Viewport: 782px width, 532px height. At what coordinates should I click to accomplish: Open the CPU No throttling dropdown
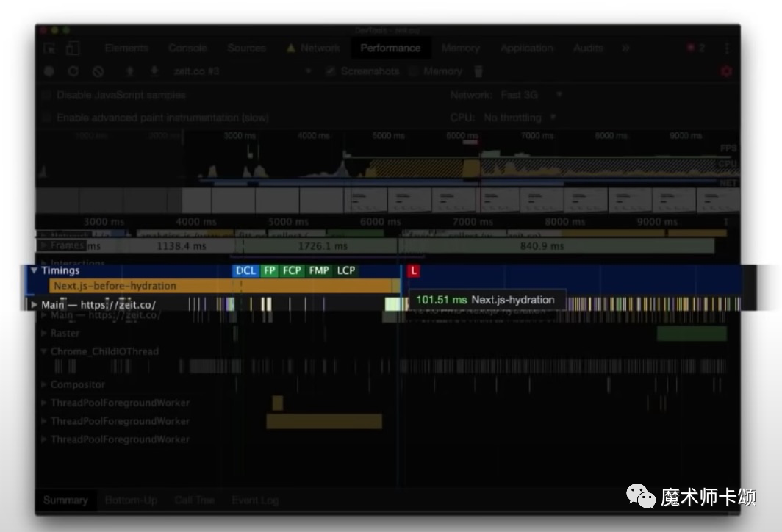[520, 118]
